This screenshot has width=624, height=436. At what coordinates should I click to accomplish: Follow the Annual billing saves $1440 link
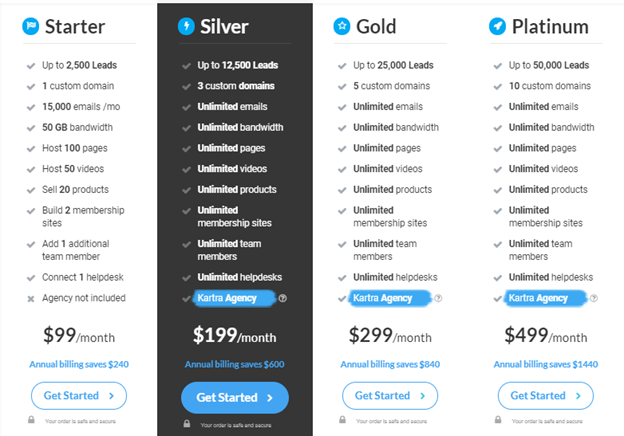(546, 364)
